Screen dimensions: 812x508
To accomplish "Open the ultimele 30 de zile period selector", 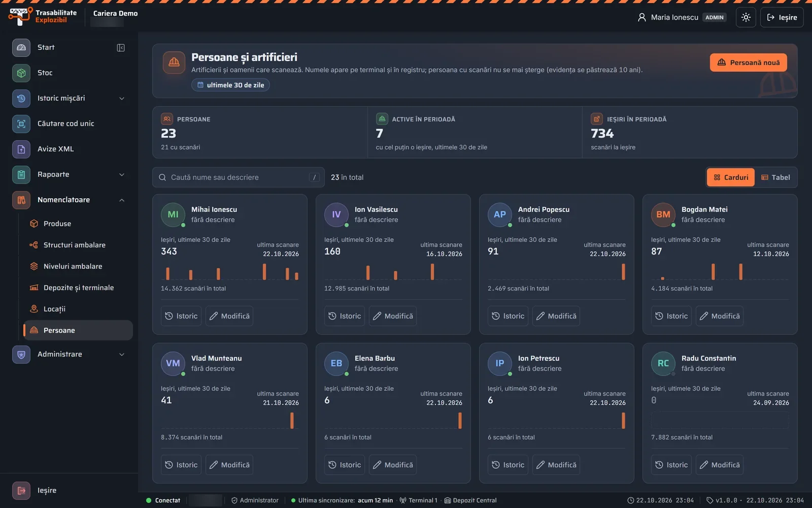I will pos(230,85).
